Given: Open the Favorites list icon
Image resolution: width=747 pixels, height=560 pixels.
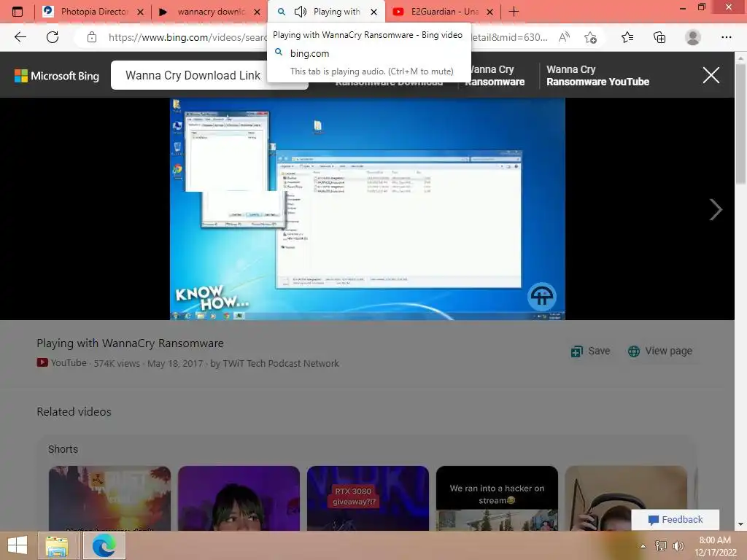Looking at the screenshot, I should click(x=627, y=37).
